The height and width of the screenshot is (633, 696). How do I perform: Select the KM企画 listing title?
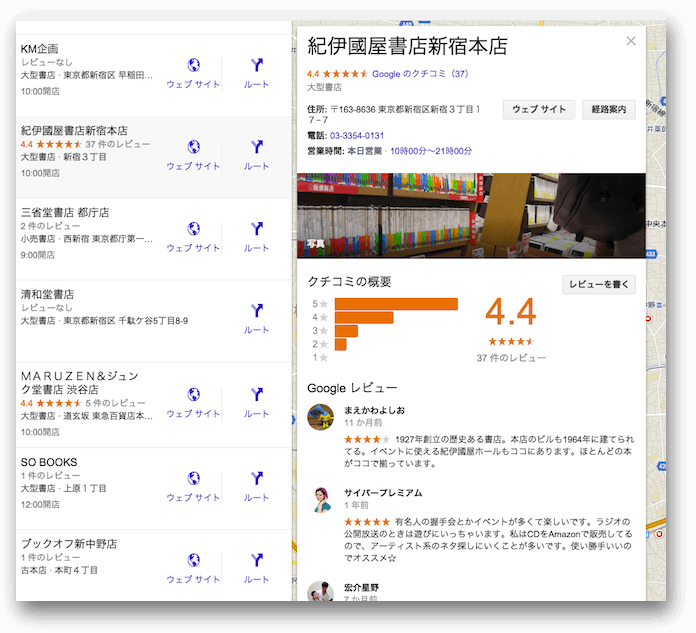pos(40,49)
